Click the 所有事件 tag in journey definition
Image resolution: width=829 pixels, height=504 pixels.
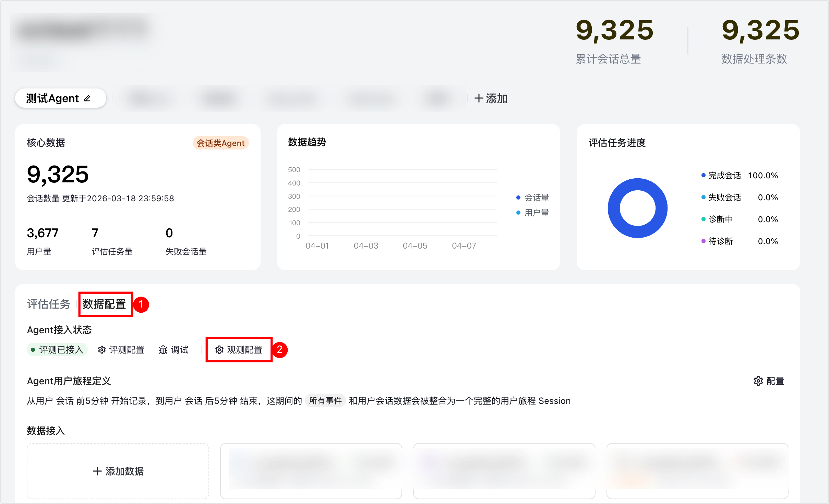pos(325,400)
